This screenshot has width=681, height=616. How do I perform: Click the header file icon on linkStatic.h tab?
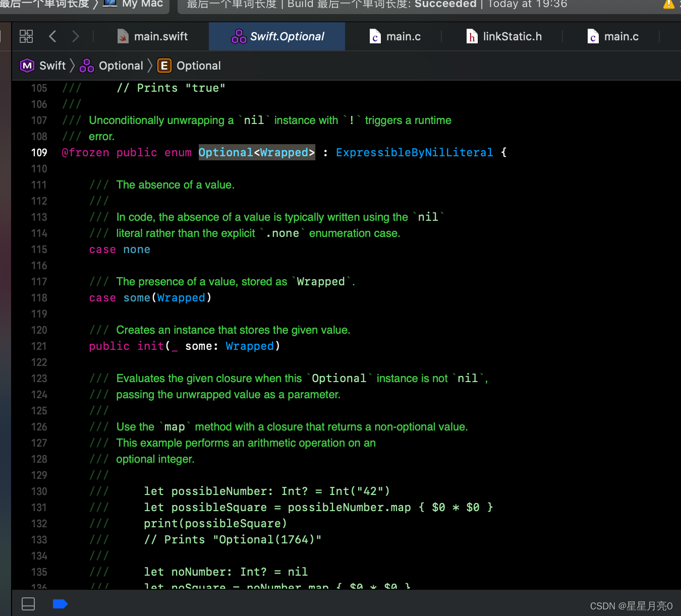(472, 36)
